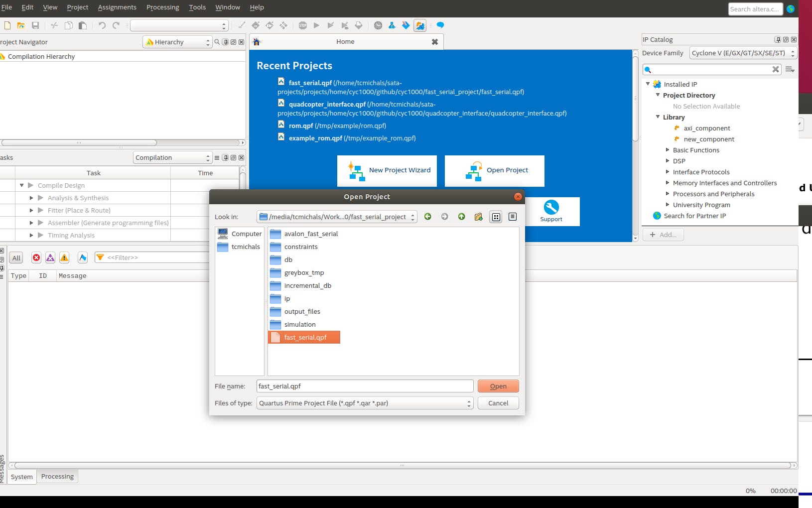Click the IP Catalog options menu icon
The image size is (812, 508).
tap(790, 69)
